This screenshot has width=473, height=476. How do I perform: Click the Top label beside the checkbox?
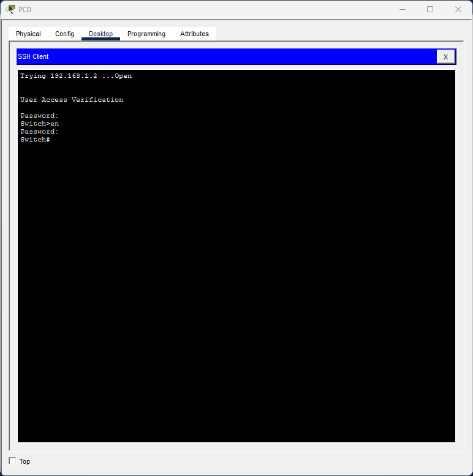pos(25,461)
